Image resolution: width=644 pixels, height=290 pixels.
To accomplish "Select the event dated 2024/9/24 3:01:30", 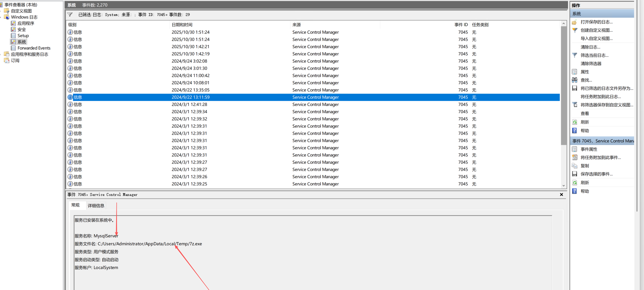I will [x=313, y=68].
